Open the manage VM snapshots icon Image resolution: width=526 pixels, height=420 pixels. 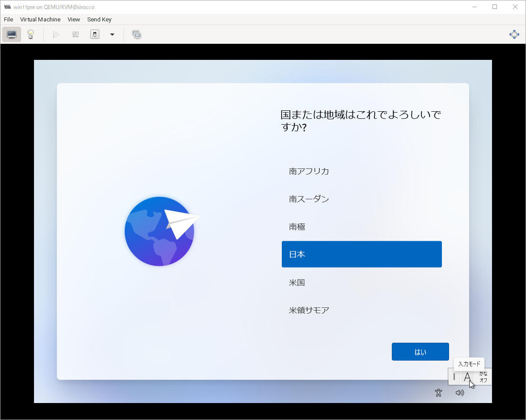pyautogui.click(x=136, y=34)
